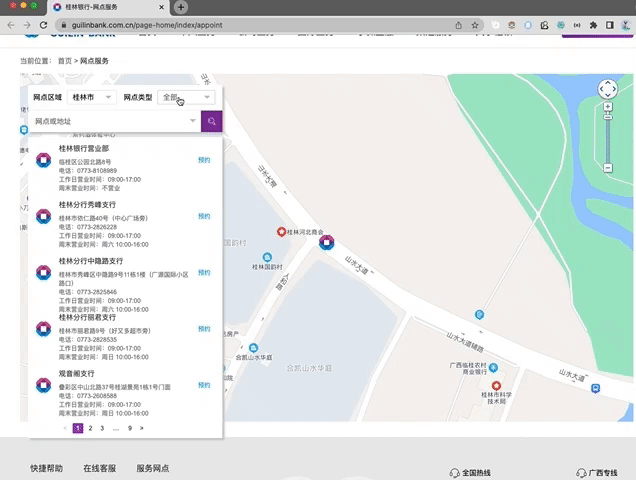636x480 pixels.
Task: Go to page 9 of branch list
Action: [x=130, y=428]
